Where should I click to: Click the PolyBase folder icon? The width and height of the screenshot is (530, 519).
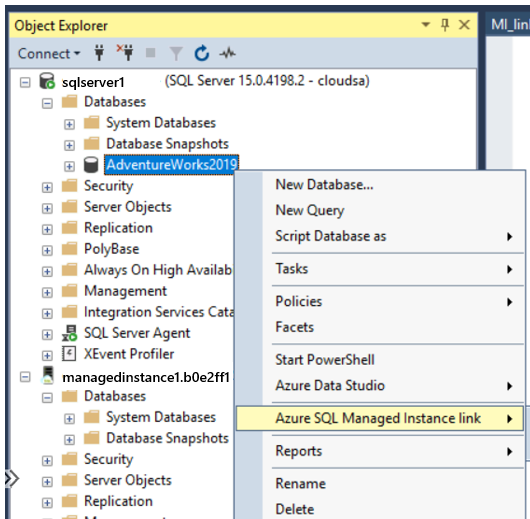[x=70, y=249]
